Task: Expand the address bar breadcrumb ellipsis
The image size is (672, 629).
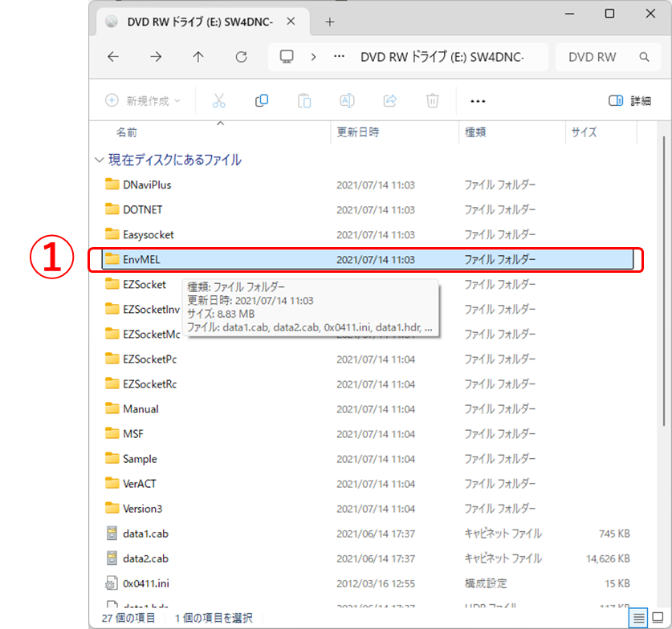Action: (339, 57)
